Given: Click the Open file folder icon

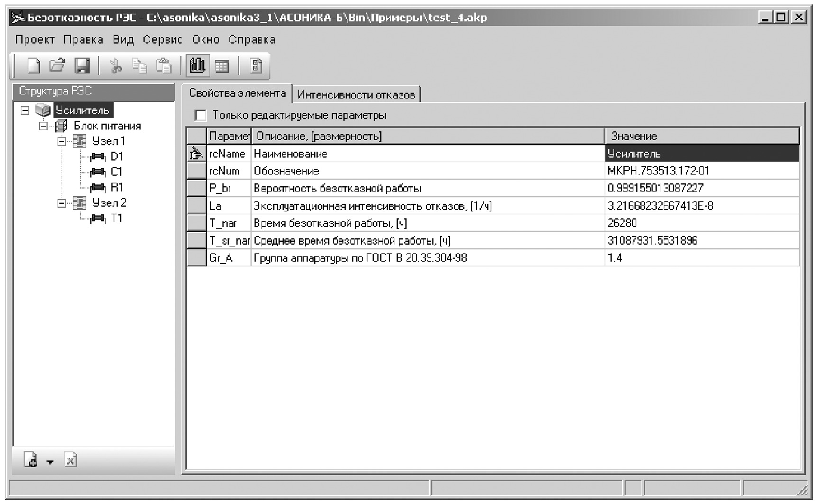Looking at the screenshot, I should (57, 65).
